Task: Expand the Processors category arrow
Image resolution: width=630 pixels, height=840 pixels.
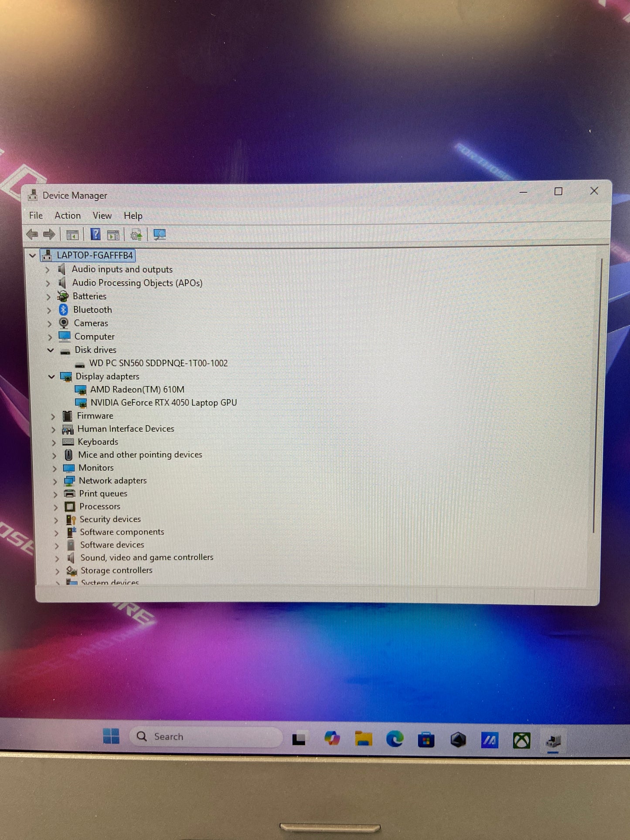Action: [55, 507]
